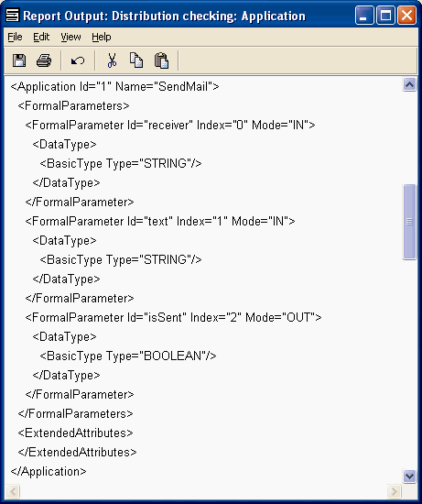Click the Save icon in the toolbar

tap(19, 60)
